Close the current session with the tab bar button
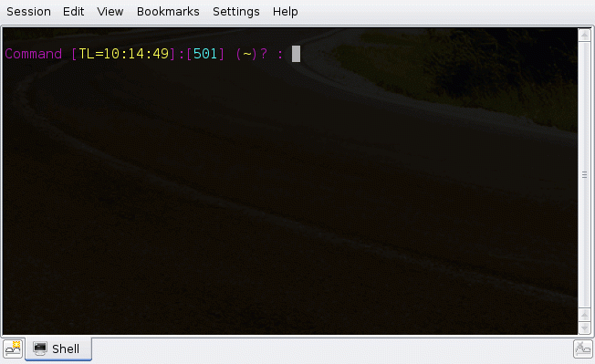 pyautogui.click(x=582, y=348)
